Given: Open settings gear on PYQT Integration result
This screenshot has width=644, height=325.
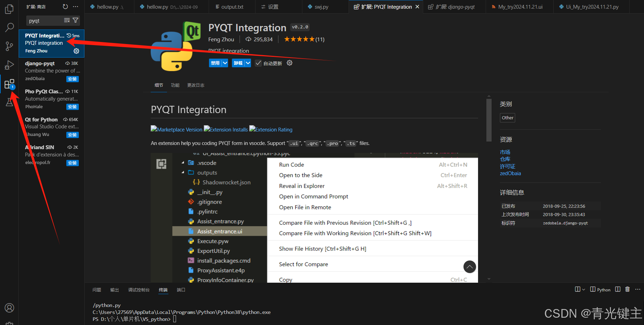Looking at the screenshot, I should coord(76,51).
